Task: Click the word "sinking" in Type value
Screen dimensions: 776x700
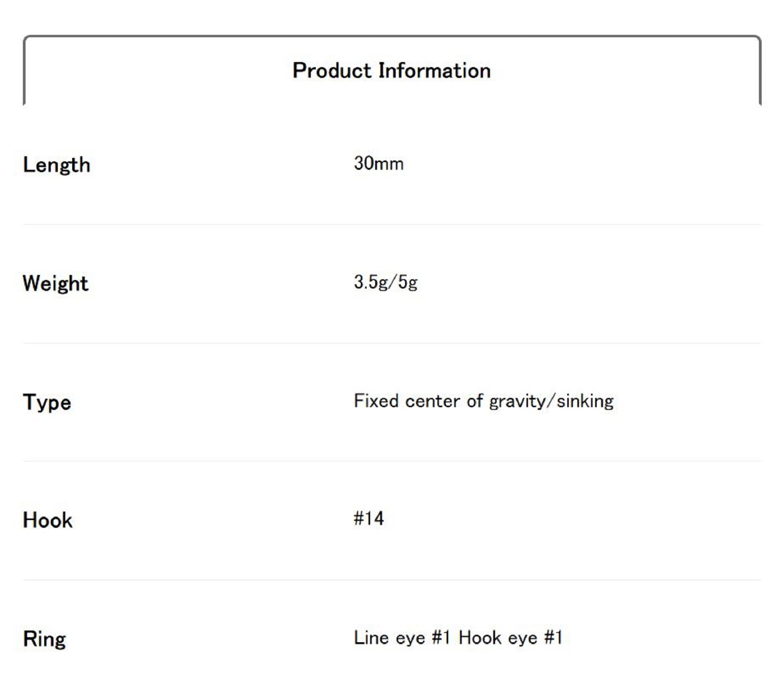Action: tap(585, 401)
